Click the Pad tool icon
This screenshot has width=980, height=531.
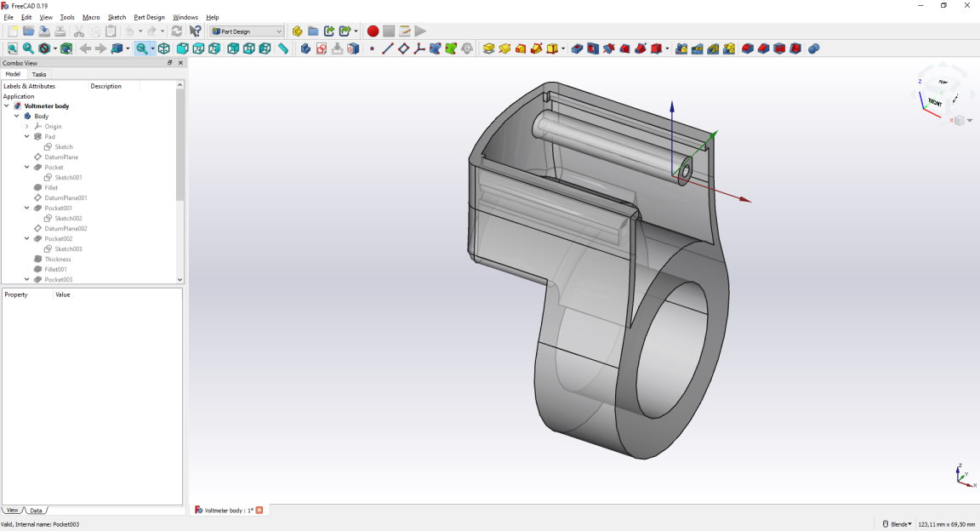coord(489,49)
